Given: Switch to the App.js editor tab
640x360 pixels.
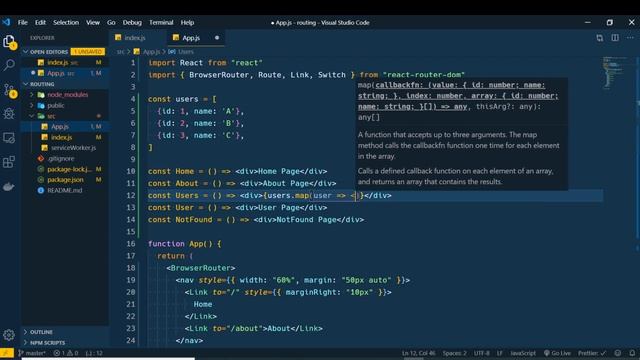Looking at the screenshot, I should (x=196, y=38).
